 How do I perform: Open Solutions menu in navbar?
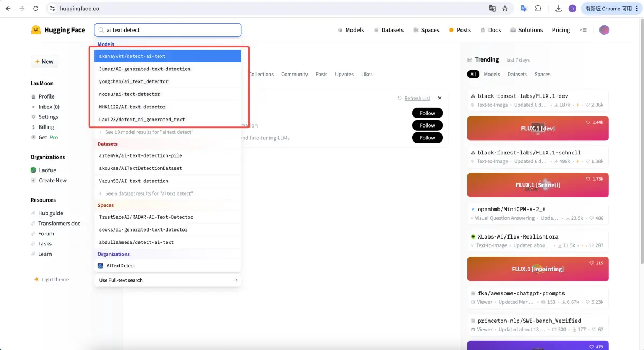pos(526,30)
